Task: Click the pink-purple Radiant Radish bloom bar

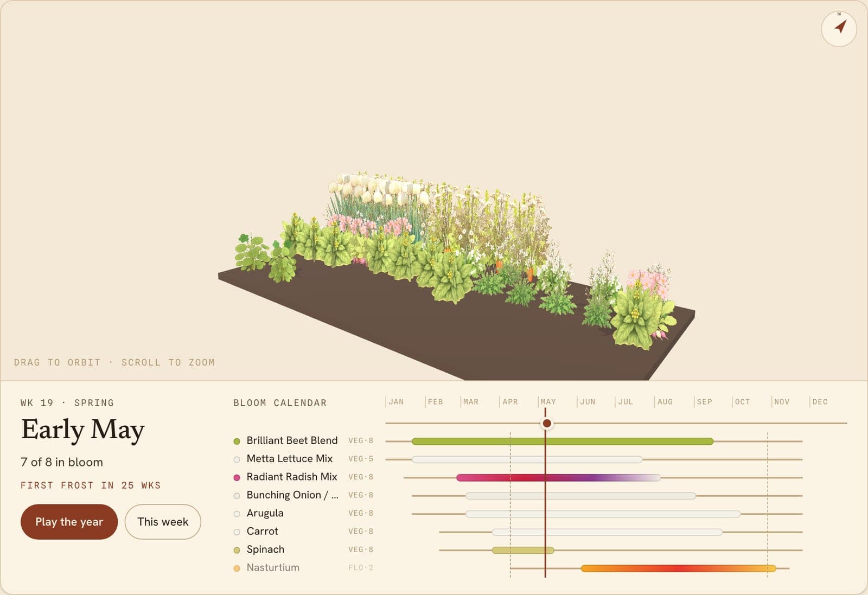Action: click(x=558, y=478)
